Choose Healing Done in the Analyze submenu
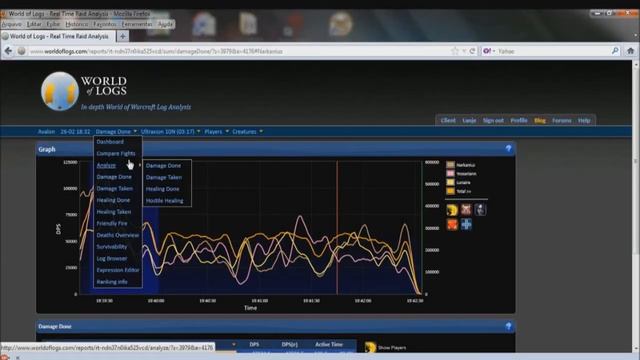This screenshot has height=360, width=640. 162,189
